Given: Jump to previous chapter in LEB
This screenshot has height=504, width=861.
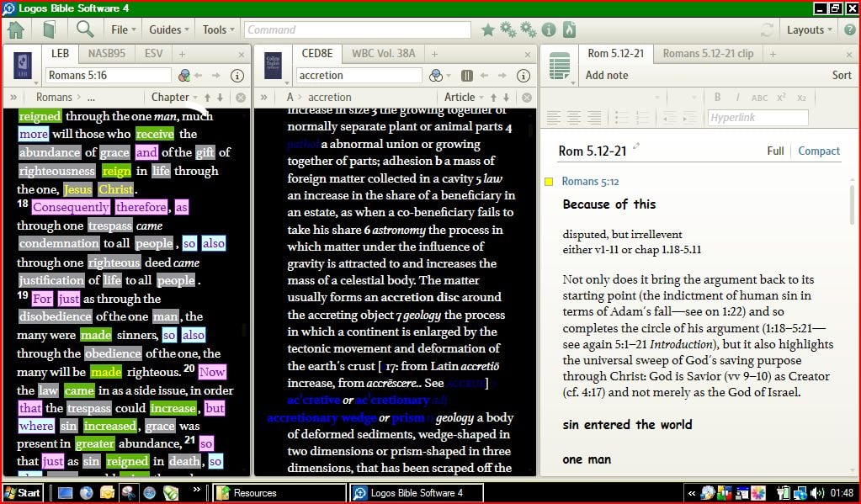Looking at the screenshot, I should click(x=208, y=97).
